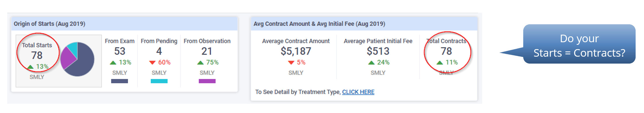Click the purple From Observation swatch
This screenshot has height=113, width=644.
click(207, 81)
